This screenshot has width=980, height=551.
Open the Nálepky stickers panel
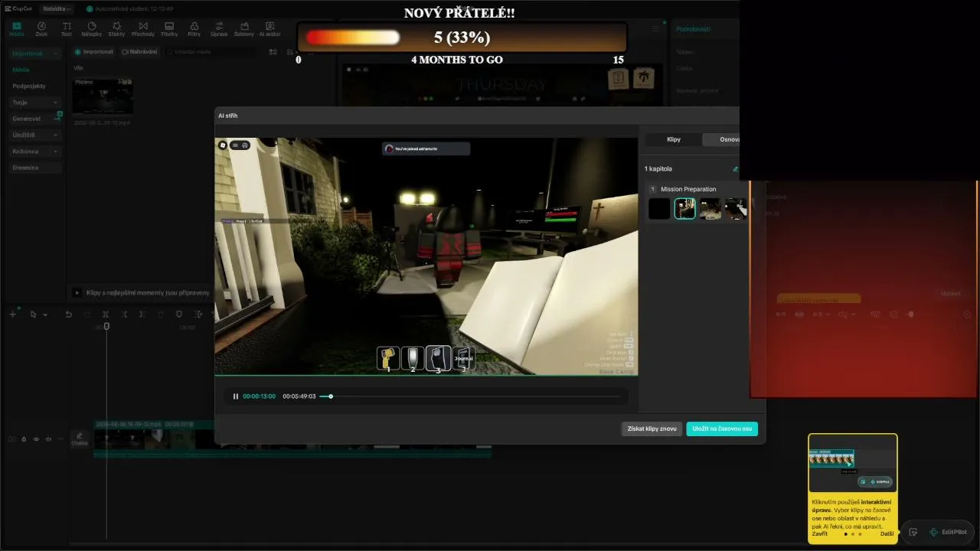click(x=92, y=29)
